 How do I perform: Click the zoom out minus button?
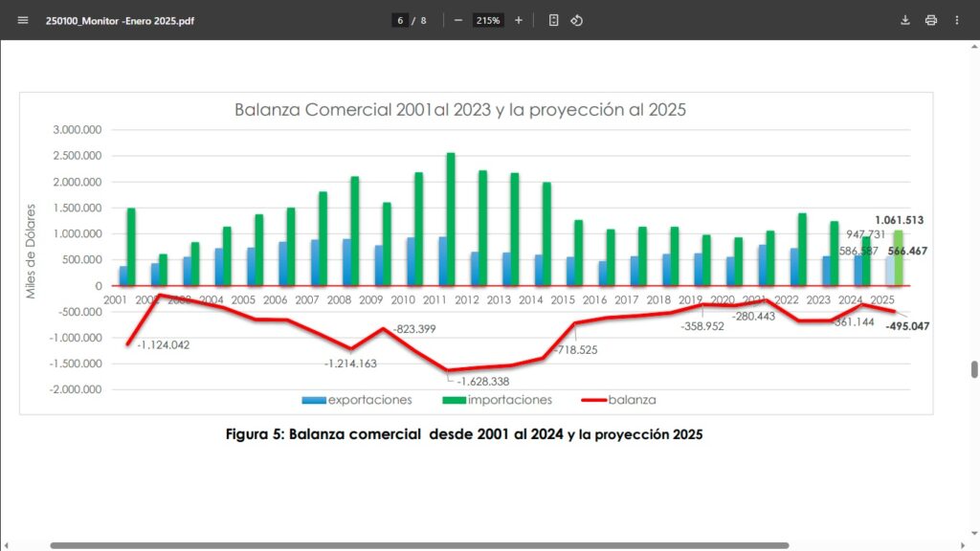(x=458, y=20)
